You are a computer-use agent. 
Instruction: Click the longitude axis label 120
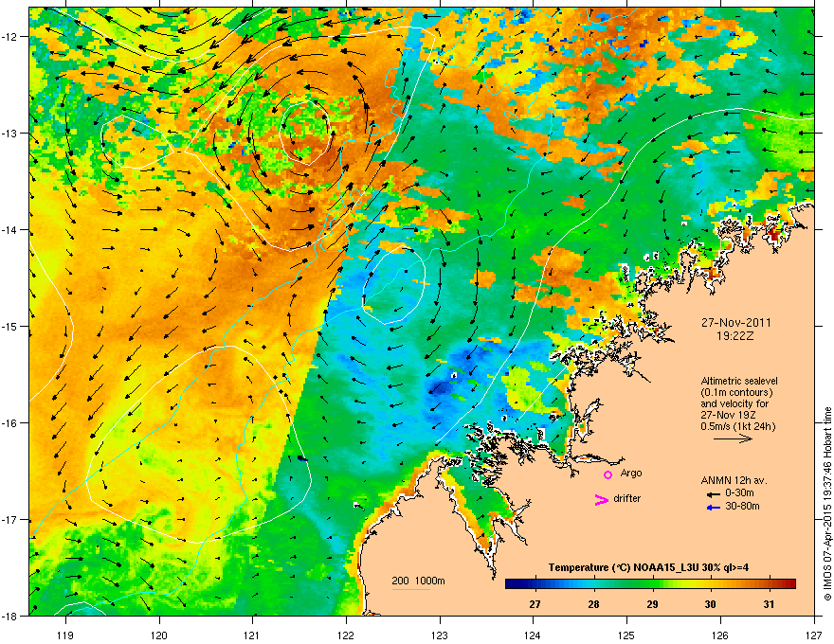tap(159, 635)
